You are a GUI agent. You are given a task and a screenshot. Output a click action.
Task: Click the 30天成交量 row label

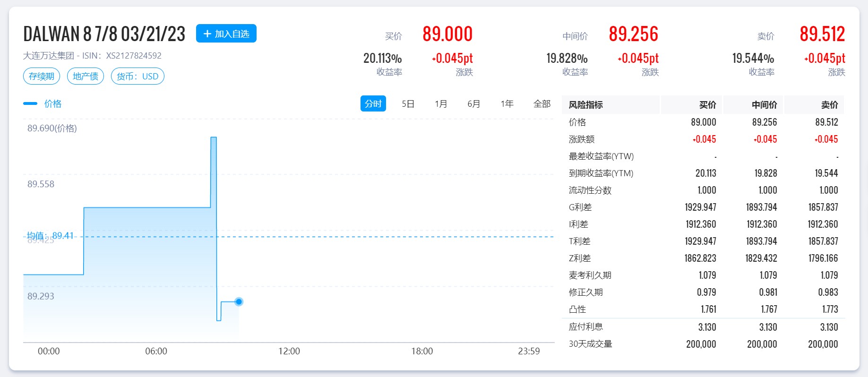point(591,344)
